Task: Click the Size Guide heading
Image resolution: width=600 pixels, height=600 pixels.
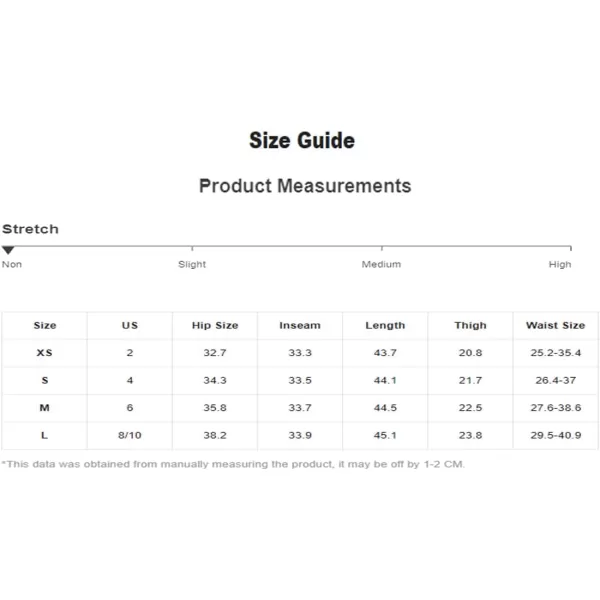Action: (302, 140)
